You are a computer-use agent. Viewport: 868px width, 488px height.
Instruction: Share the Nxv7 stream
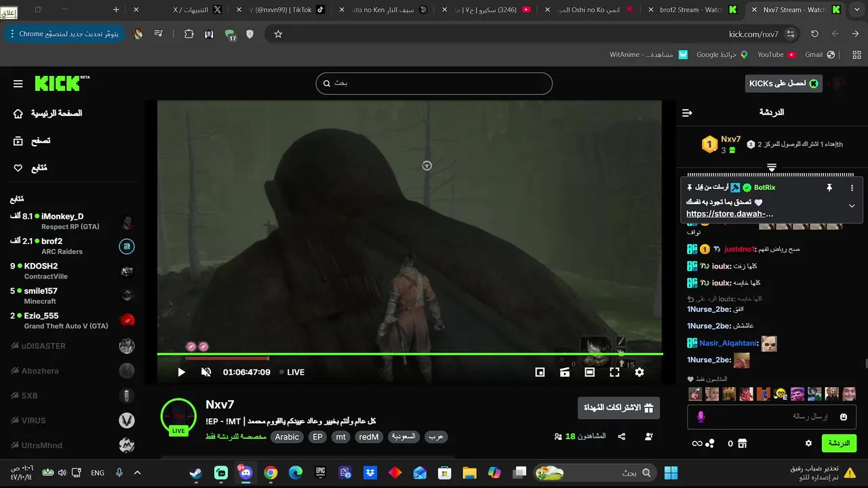tap(622, 436)
